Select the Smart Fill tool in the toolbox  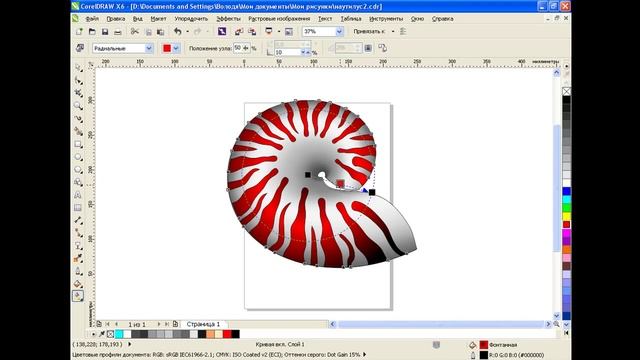(x=78, y=131)
